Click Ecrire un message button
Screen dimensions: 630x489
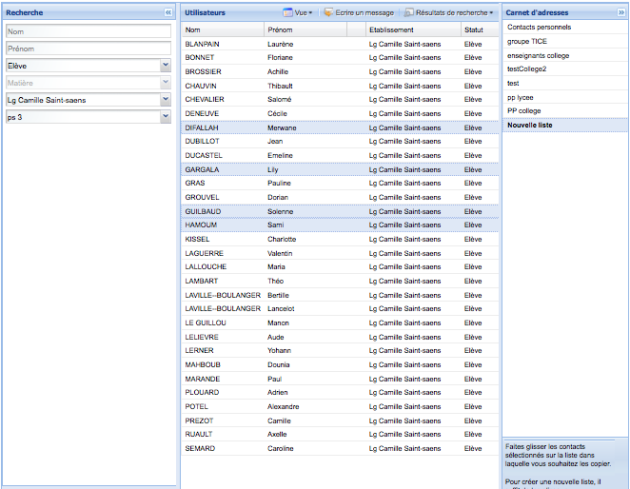[359, 12]
